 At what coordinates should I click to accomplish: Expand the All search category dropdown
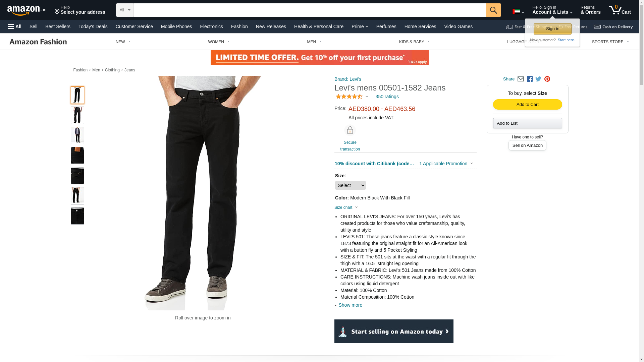(x=124, y=10)
